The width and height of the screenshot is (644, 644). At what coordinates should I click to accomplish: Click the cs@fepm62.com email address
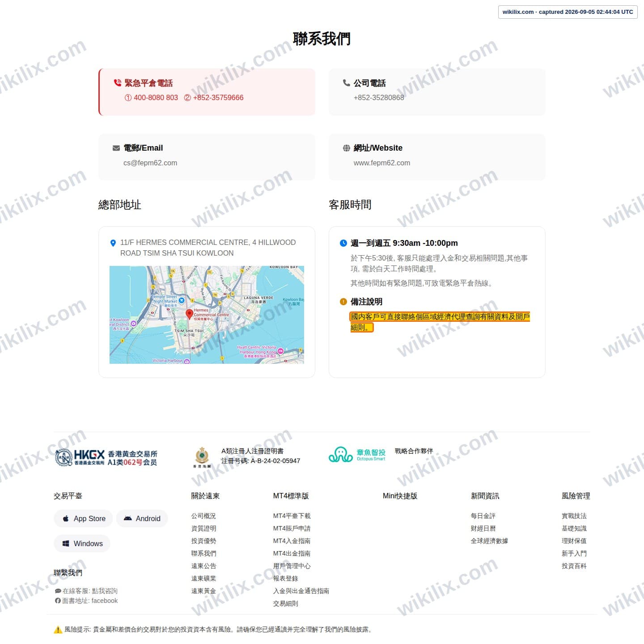tap(150, 163)
